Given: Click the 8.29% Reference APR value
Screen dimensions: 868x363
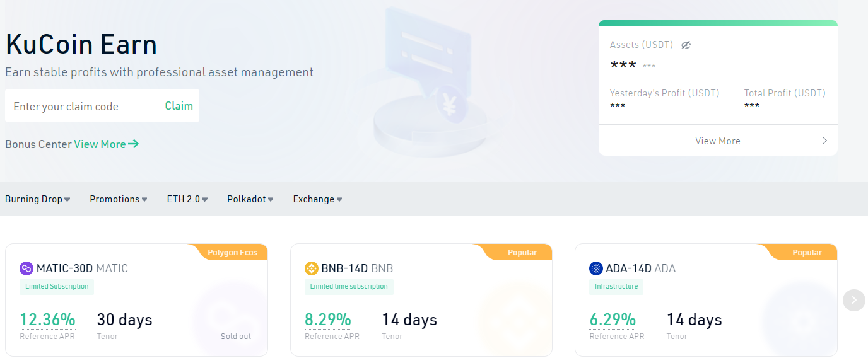Looking at the screenshot, I should (x=328, y=320).
